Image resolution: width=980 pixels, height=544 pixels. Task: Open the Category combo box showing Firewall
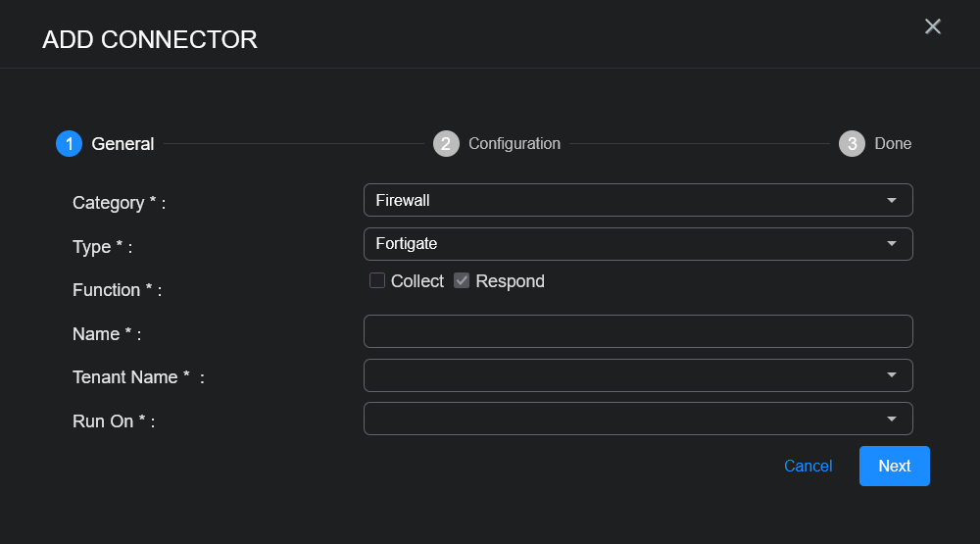[627, 200]
